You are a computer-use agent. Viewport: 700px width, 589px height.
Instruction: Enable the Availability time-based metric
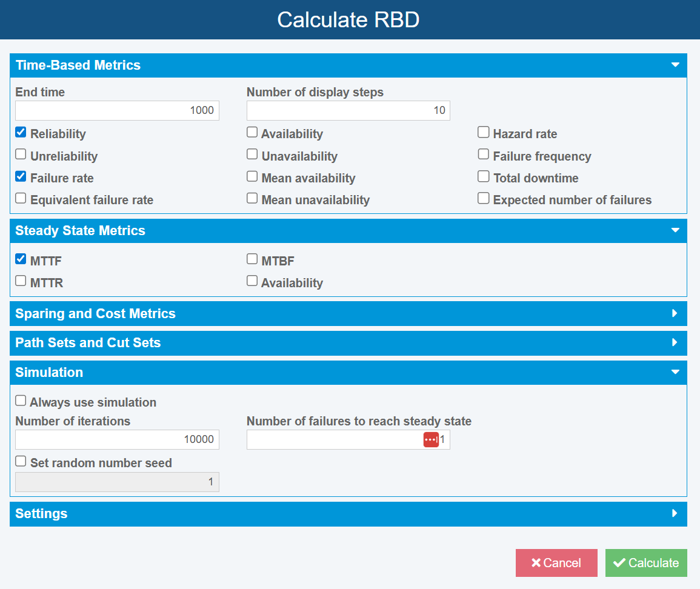click(x=252, y=131)
